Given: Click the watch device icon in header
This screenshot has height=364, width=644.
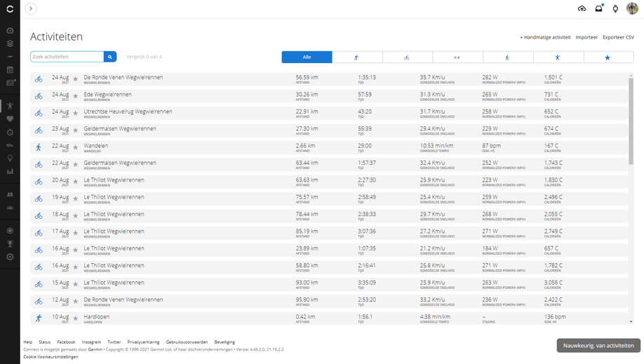Looking at the screenshot, I should tap(615, 9).
